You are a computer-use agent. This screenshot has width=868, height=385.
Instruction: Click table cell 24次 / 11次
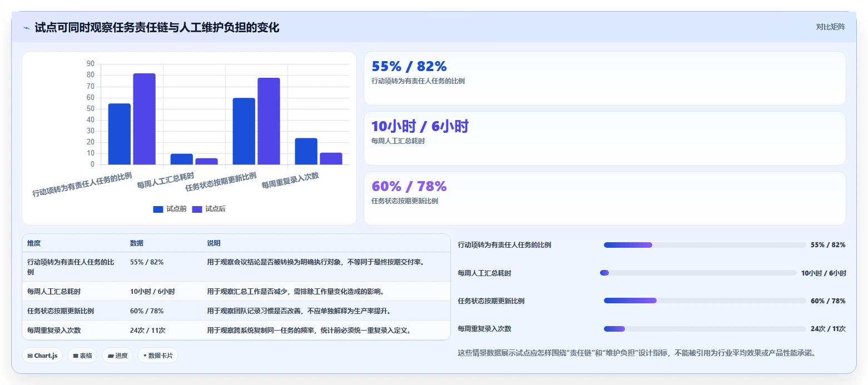tap(148, 330)
